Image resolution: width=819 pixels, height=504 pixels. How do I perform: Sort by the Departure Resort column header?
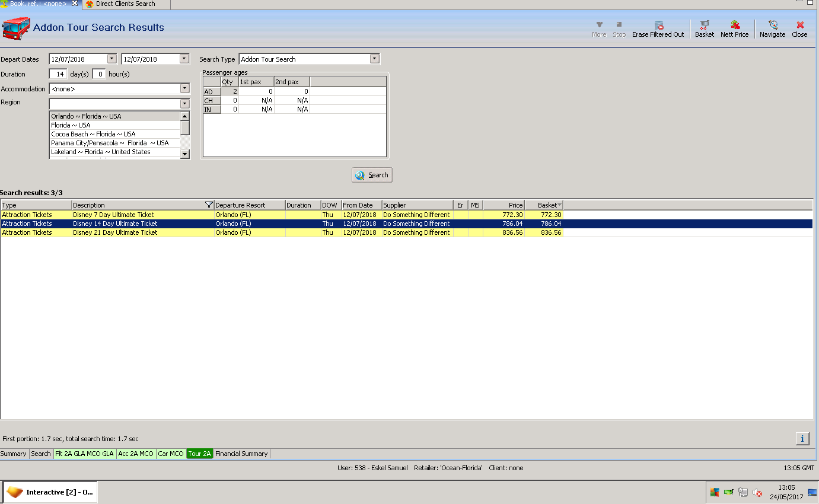[250, 205]
